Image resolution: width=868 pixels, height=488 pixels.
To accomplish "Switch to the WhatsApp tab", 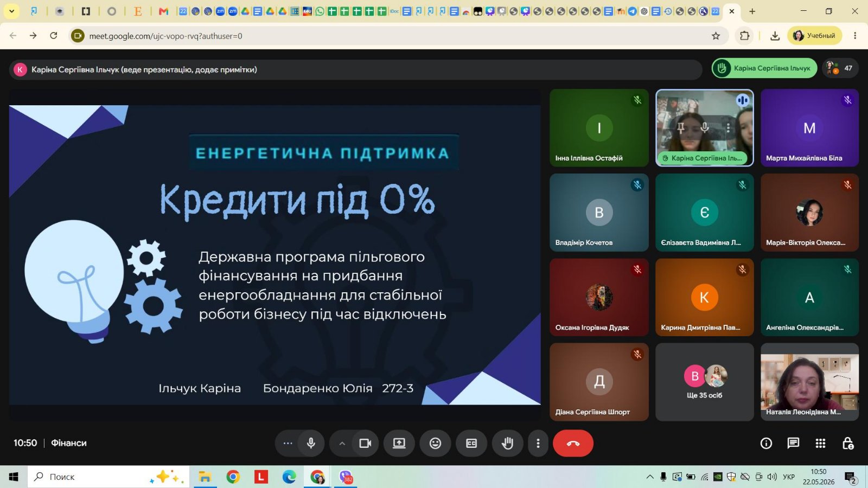I will tap(320, 11).
